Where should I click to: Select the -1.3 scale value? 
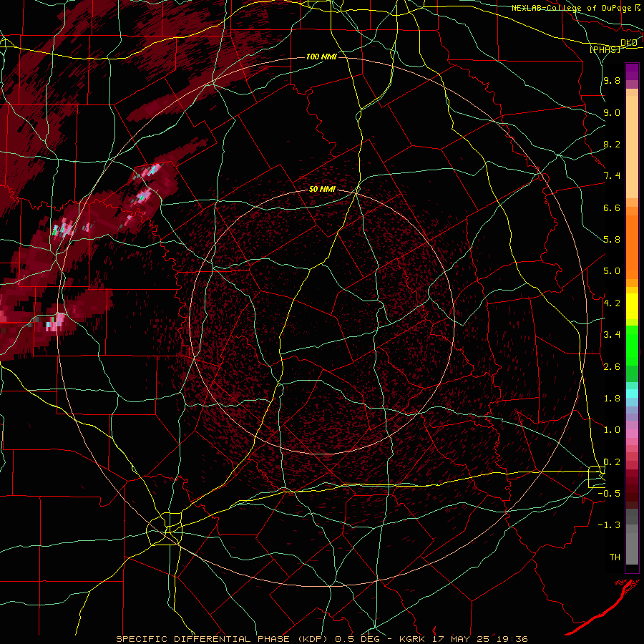pos(609,525)
